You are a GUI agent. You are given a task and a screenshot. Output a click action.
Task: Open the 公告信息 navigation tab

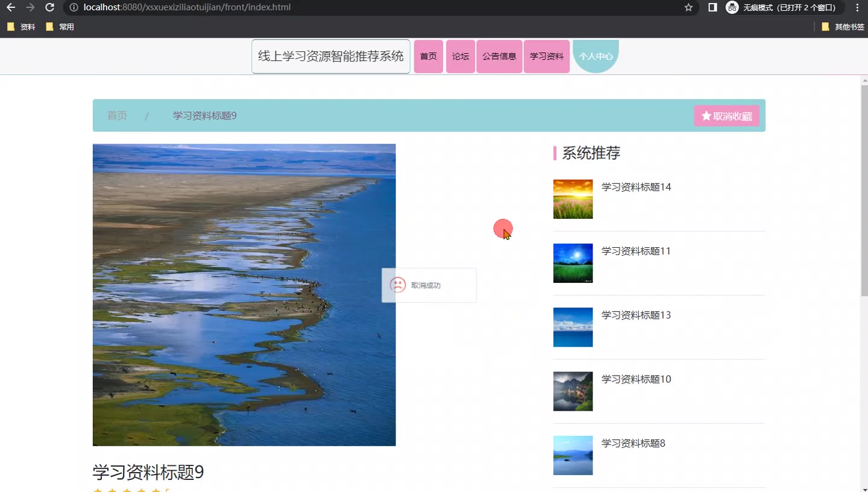[499, 57]
